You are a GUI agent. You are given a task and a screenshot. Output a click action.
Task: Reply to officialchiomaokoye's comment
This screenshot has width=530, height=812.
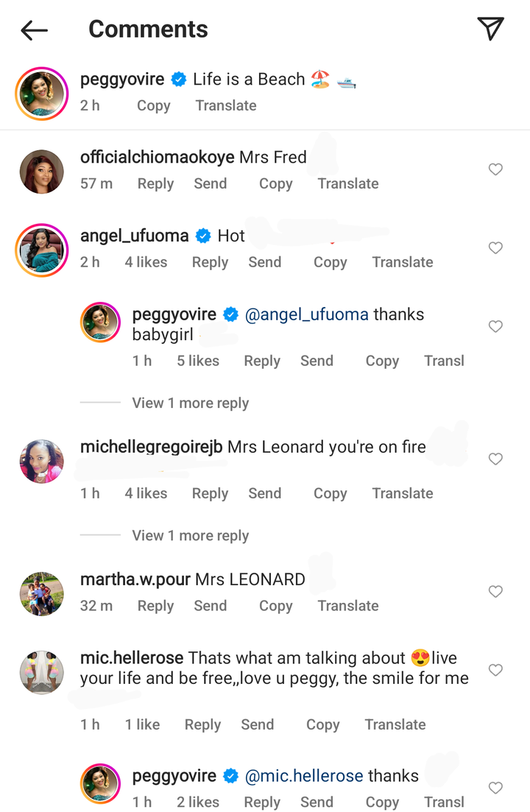tap(155, 184)
